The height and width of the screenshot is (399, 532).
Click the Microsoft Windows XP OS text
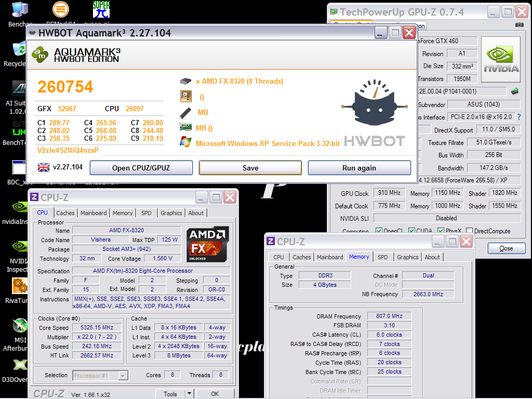(x=268, y=143)
